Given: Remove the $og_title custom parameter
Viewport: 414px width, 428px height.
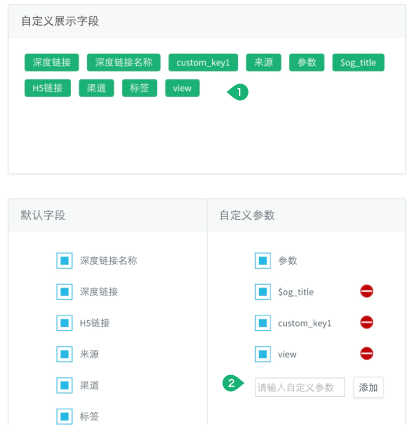Looking at the screenshot, I should pyautogui.click(x=366, y=291).
